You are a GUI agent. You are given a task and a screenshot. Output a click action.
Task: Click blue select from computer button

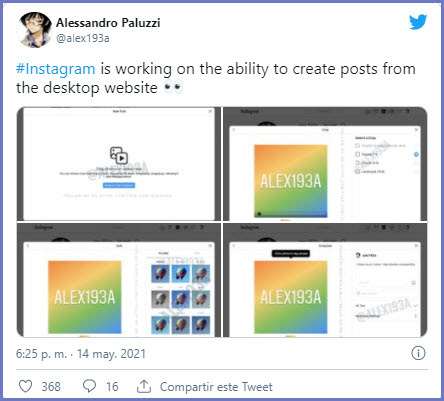(x=119, y=185)
